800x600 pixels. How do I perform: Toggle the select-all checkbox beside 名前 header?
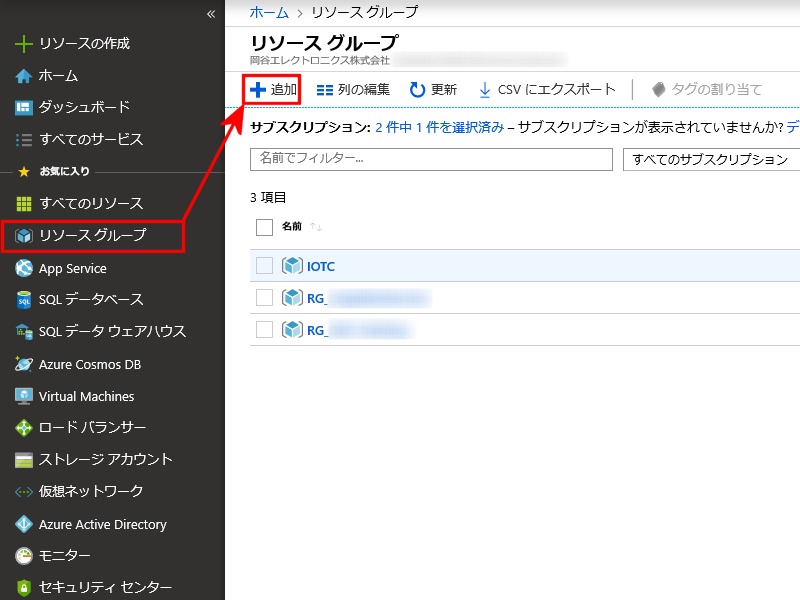[x=264, y=227]
